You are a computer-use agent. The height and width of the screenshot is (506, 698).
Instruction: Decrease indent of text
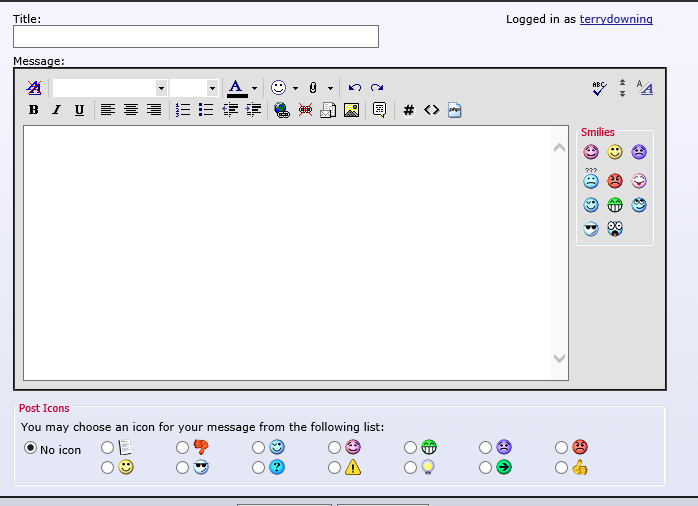(230, 109)
